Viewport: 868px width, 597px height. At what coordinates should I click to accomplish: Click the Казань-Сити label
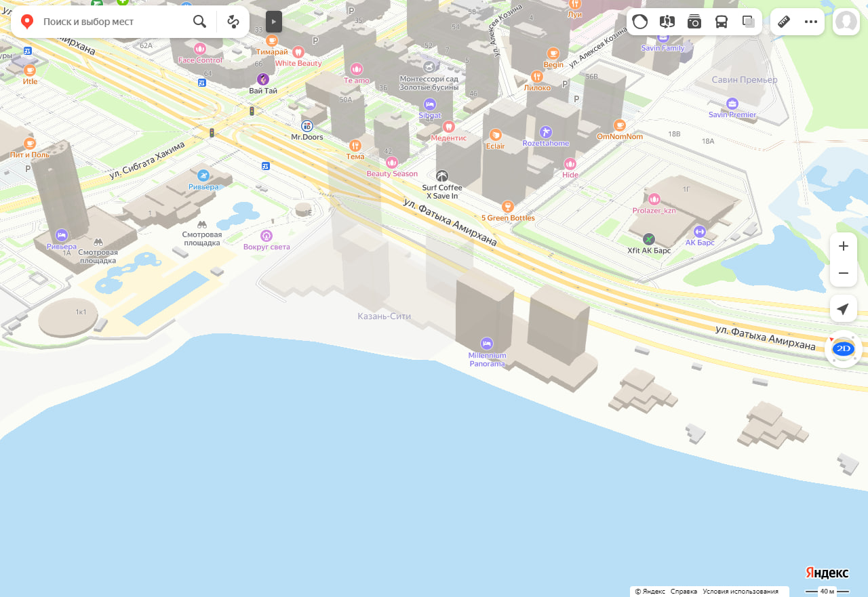pyautogui.click(x=384, y=316)
